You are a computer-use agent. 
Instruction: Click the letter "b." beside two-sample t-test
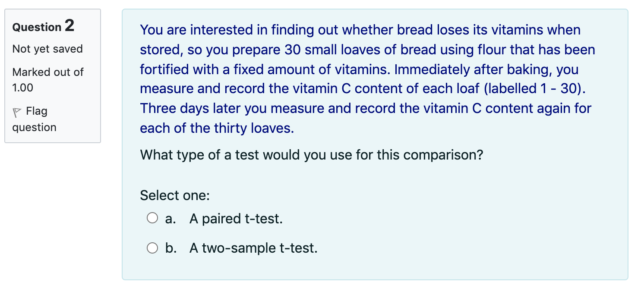point(170,248)
